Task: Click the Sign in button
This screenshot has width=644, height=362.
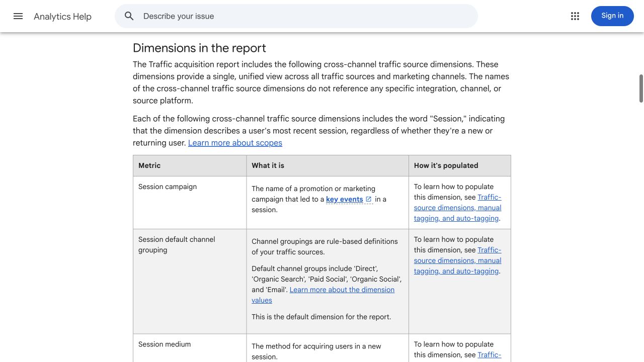Action: (612, 16)
